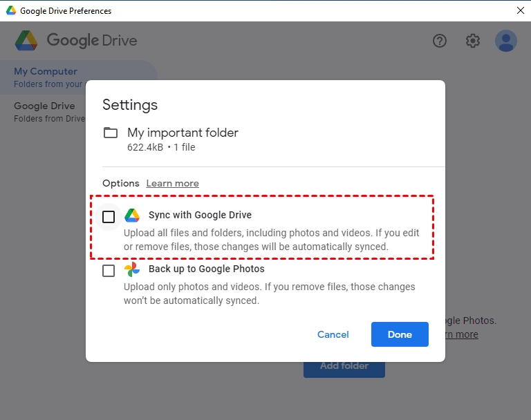Click the folder icon beside My important folder

coord(111,133)
